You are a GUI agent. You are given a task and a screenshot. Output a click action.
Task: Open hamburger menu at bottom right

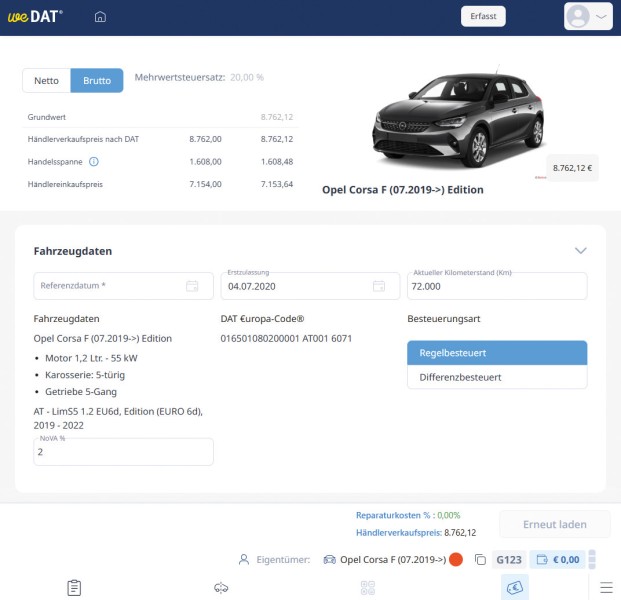pos(606,588)
